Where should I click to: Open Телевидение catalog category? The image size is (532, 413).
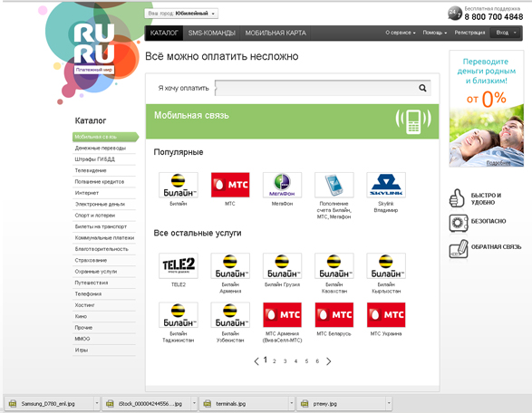point(91,170)
